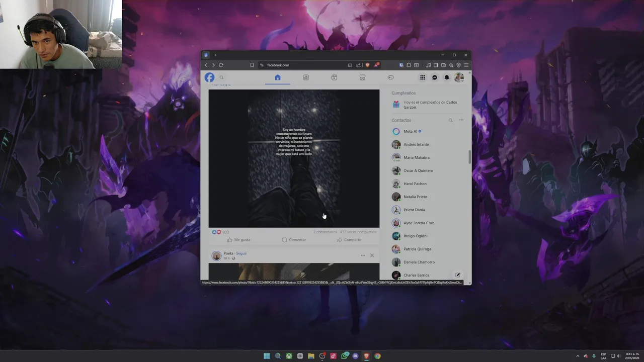Open the browser extensions puzzle icon

click(409, 65)
